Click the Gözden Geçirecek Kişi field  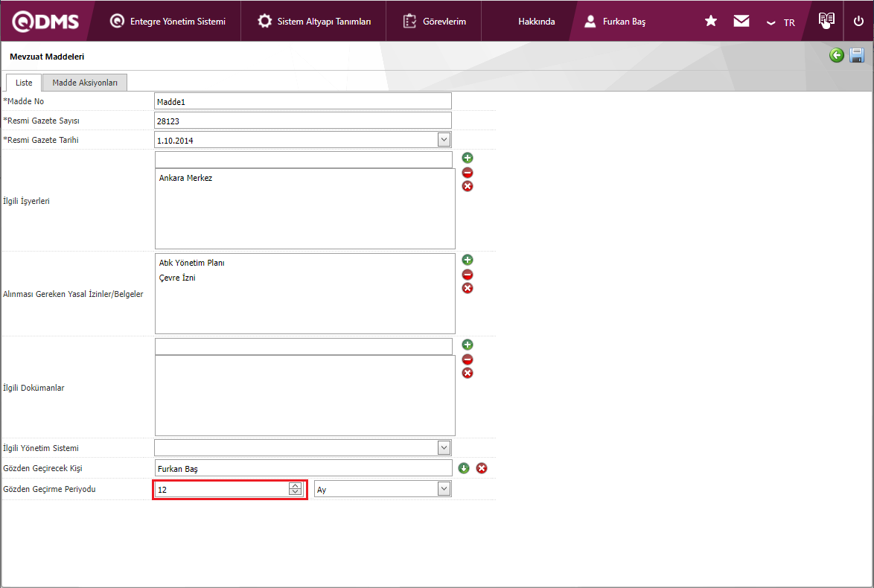(x=303, y=468)
